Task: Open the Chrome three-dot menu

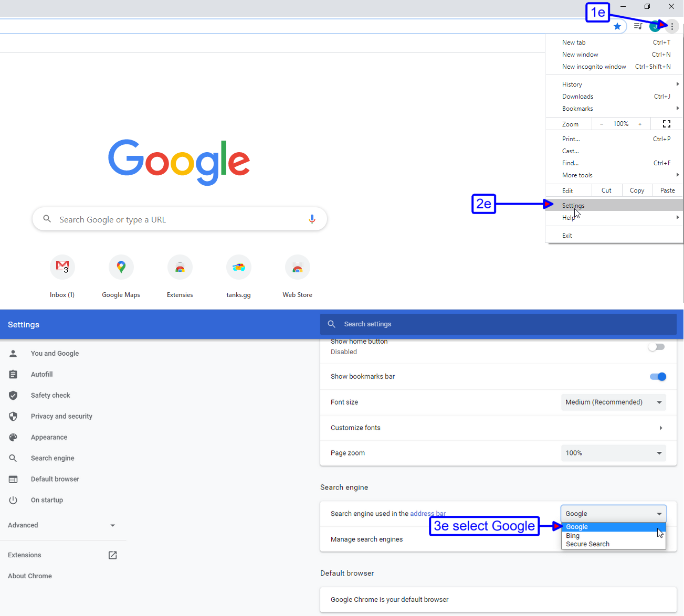Action: pyautogui.click(x=672, y=26)
